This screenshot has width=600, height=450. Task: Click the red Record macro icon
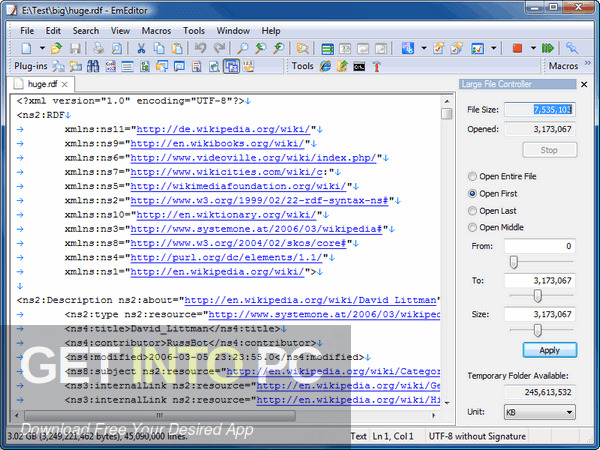[517, 48]
